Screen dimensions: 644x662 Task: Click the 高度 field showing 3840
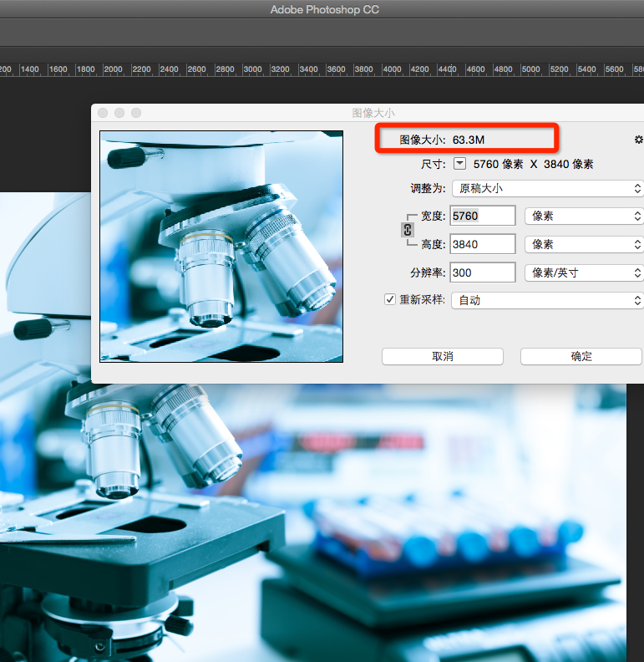pos(483,244)
